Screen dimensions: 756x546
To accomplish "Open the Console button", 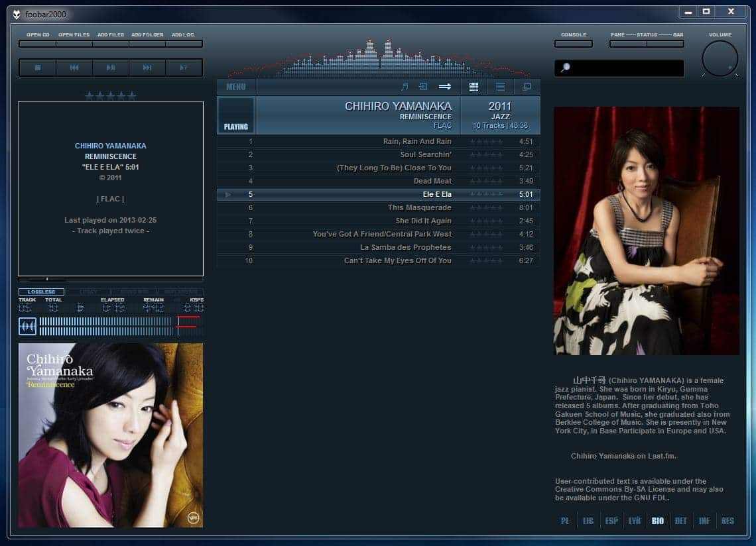I will coord(573,44).
